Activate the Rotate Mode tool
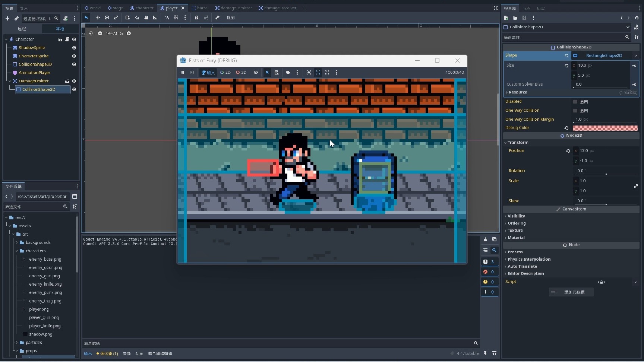Image resolution: width=644 pixels, height=362 pixels. tap(107, 18)
